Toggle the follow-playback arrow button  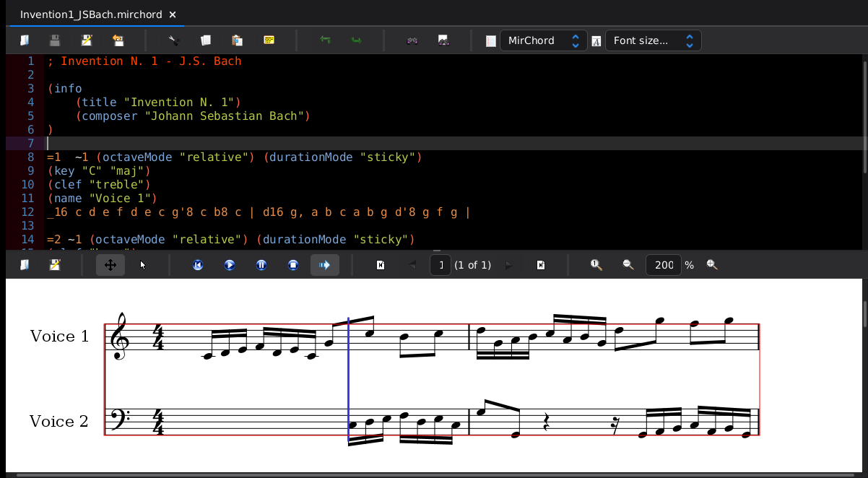[x=325, y=265]
